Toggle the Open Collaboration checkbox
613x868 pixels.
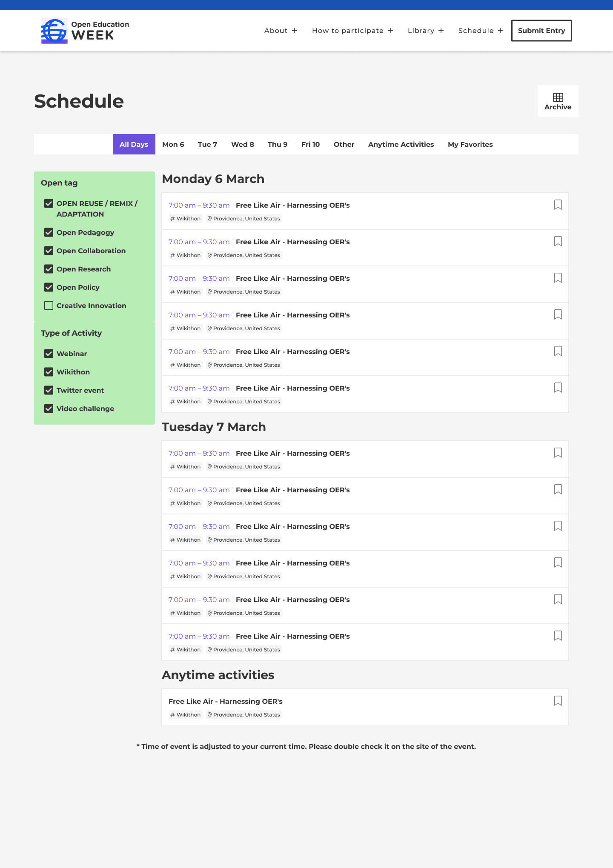tap(49, 251)
